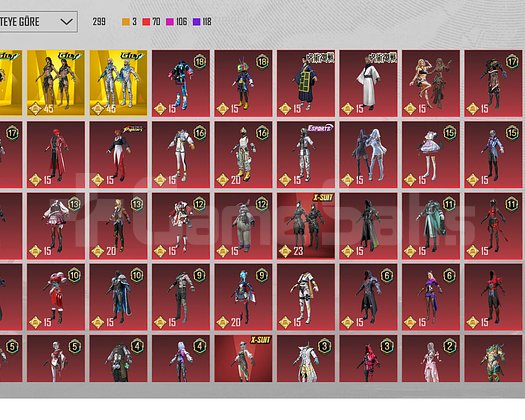Select the King of Fighters tagged outfit
The height and width of the screenshot is (420, 525).
click(118, 154)
